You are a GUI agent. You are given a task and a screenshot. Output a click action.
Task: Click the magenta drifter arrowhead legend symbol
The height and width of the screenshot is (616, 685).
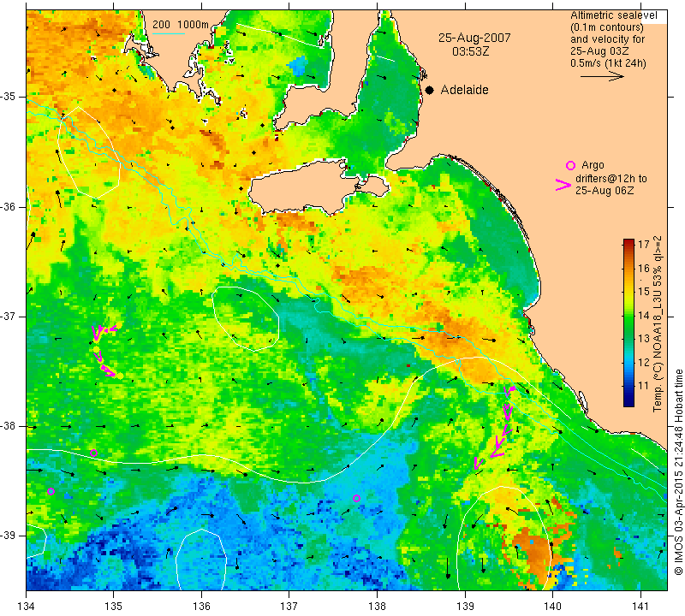point(563,185)
